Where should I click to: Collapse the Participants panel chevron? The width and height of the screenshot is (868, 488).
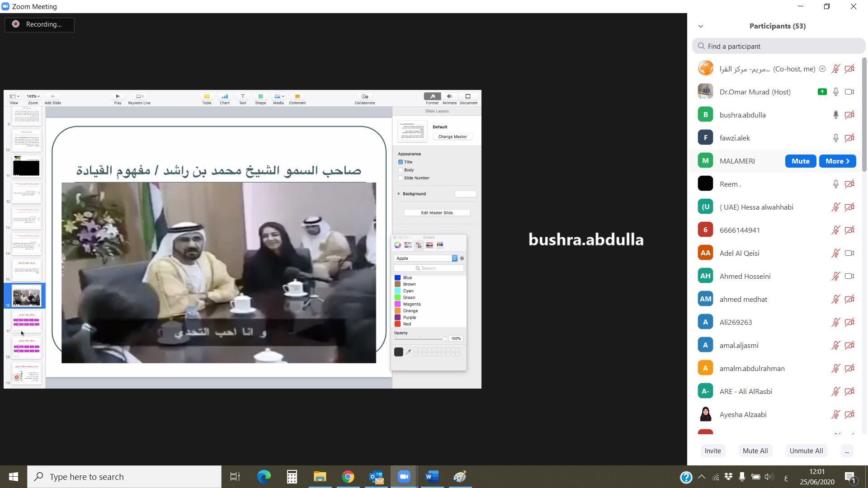click(701, 26)
